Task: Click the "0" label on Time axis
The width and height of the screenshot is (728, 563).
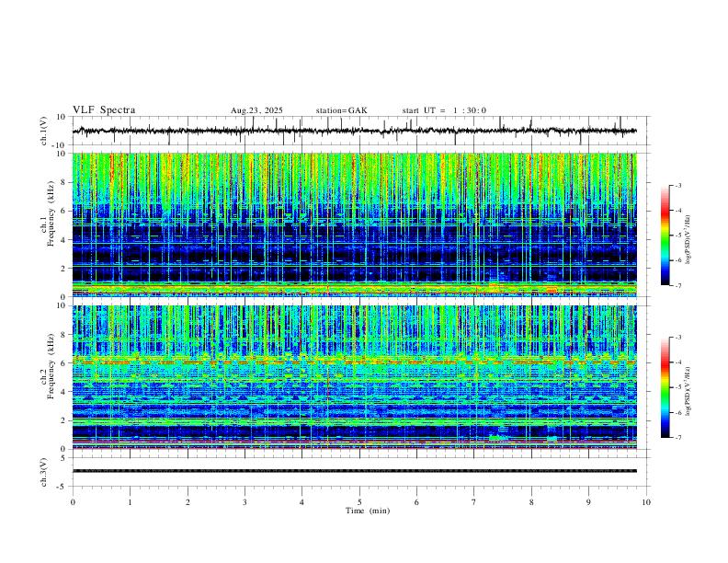Action: tap(73, 502)
